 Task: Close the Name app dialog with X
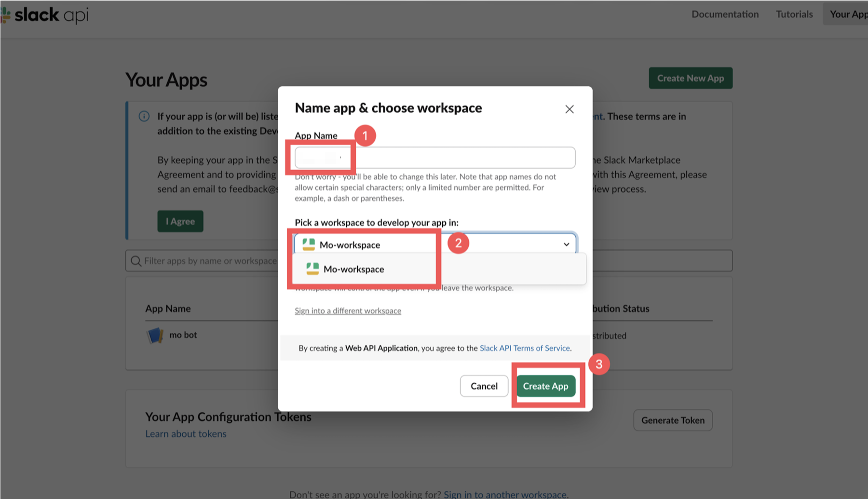point(569,109)
